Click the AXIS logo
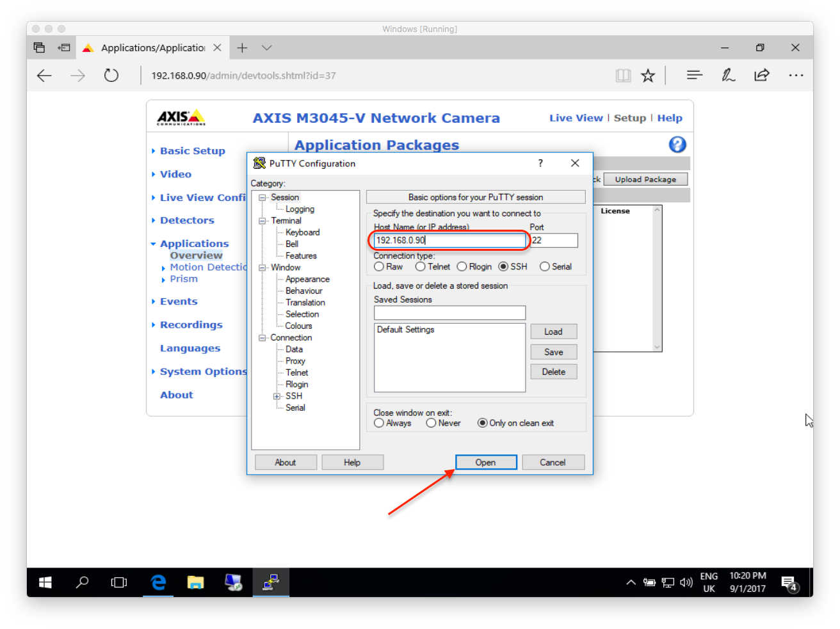The width and height of the screenshot is (840, 629). click(181, 117)
